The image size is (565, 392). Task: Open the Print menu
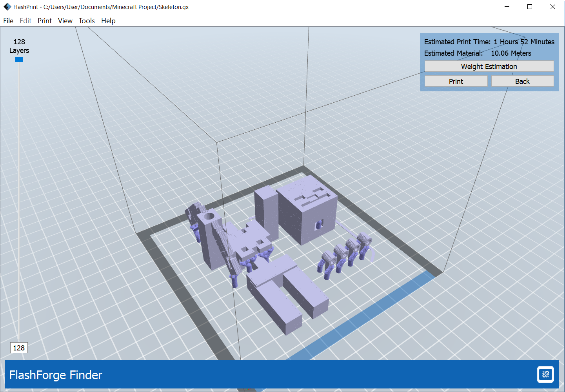coord(45,21)
